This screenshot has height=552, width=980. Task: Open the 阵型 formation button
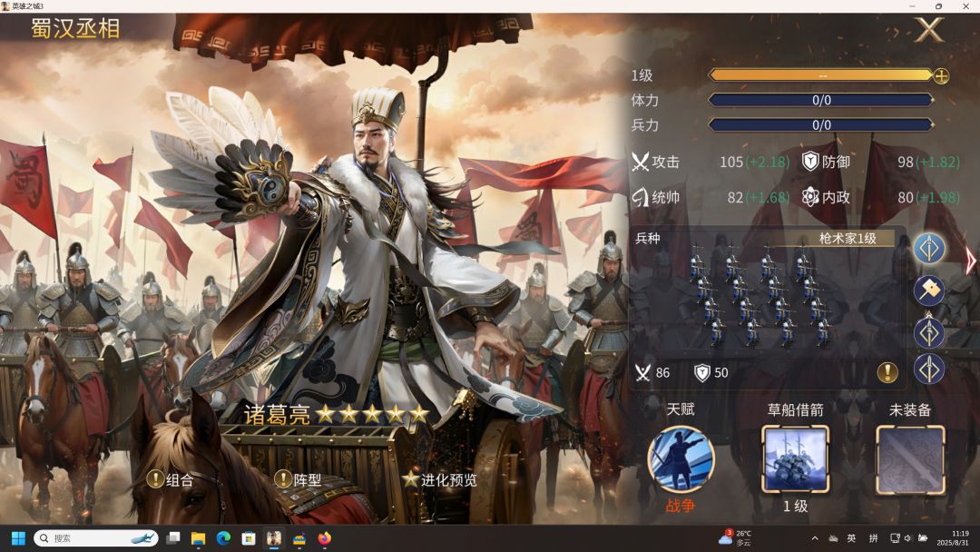(299, 479)
